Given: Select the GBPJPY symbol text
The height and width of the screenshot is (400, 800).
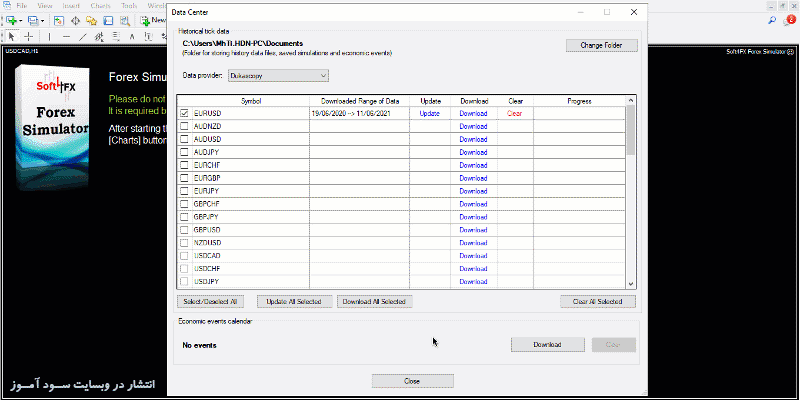Looking at the screenshot, I should click(207, 217).
